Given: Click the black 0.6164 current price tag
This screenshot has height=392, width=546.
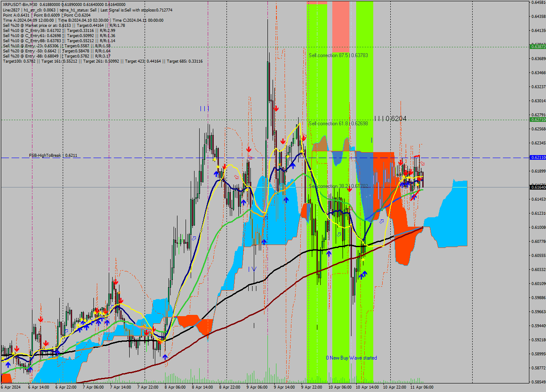Looking at the screenshot, I should coord(537,187).
